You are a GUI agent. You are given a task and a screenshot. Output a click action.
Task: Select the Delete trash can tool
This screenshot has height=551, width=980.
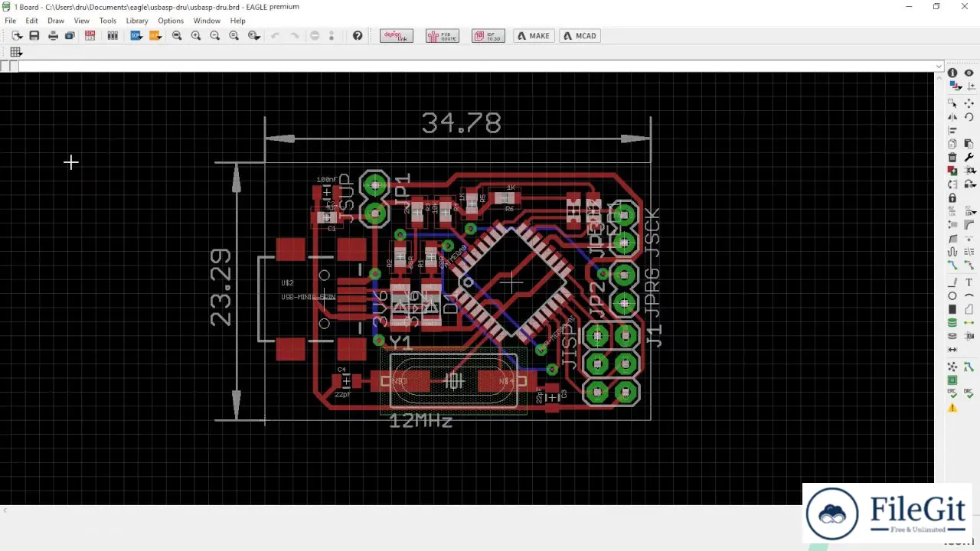952,157
